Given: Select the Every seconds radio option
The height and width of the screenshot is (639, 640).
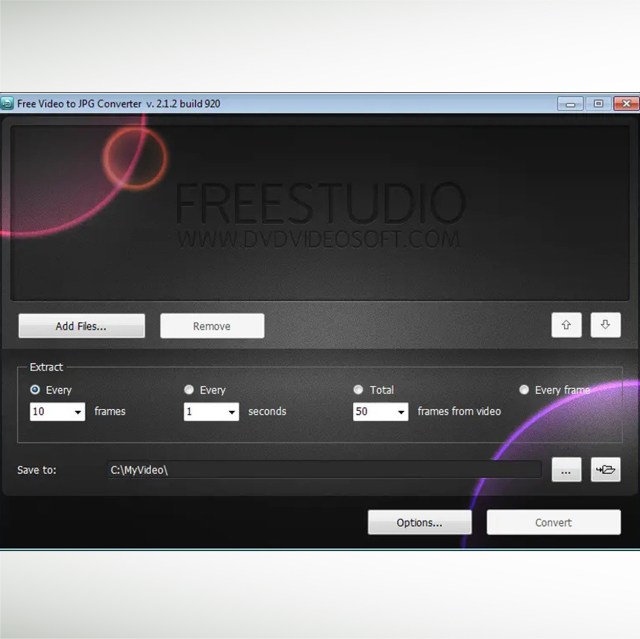Looking at the screenshot, I should (189, 390).
